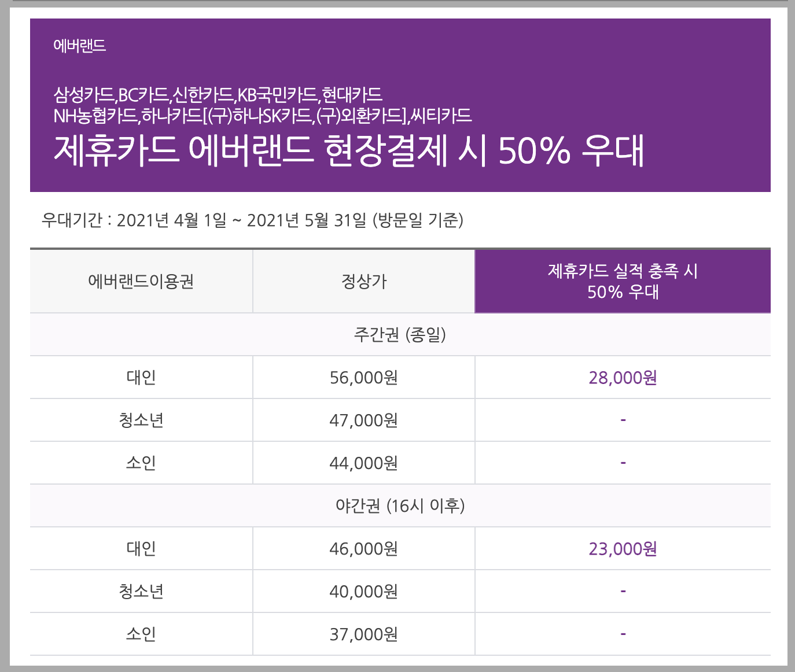The width and height of the screenshot is (795, 672).
Task: Select the 46,000원 price cell
Action: [364, 549]
